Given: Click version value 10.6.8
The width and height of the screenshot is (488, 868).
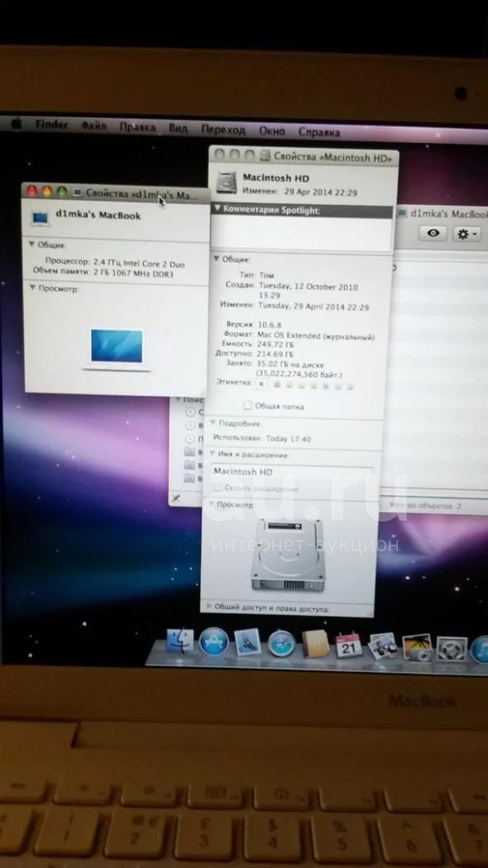Looking at the screenshot, I should (270, 324).
